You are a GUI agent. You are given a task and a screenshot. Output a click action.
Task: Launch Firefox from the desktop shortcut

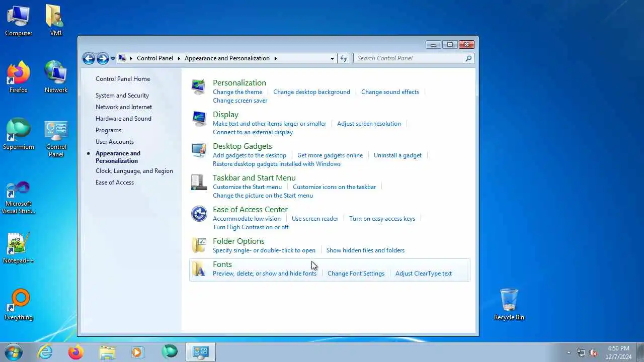[19, 77]
